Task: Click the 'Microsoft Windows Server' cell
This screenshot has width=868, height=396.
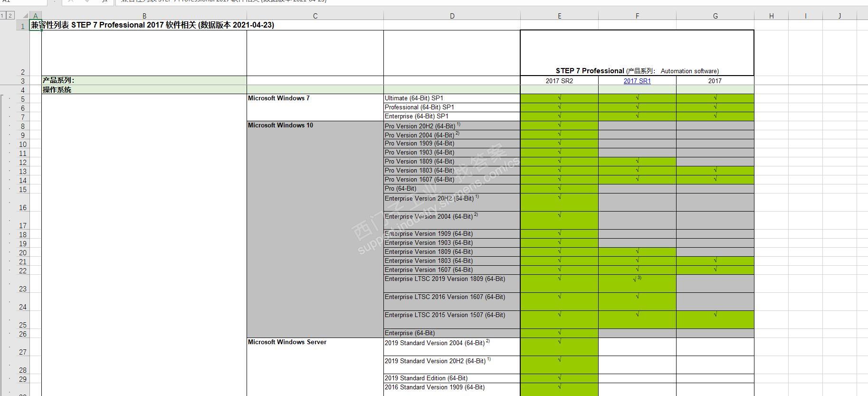Action: 315,367
